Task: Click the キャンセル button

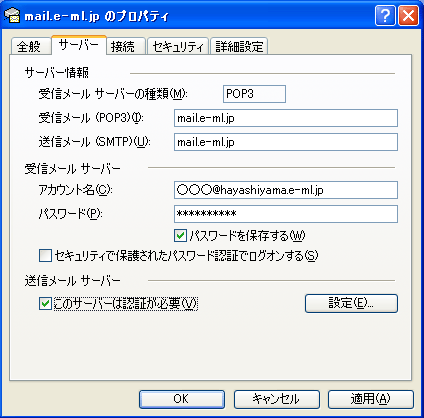Action: tap(277, 399)
